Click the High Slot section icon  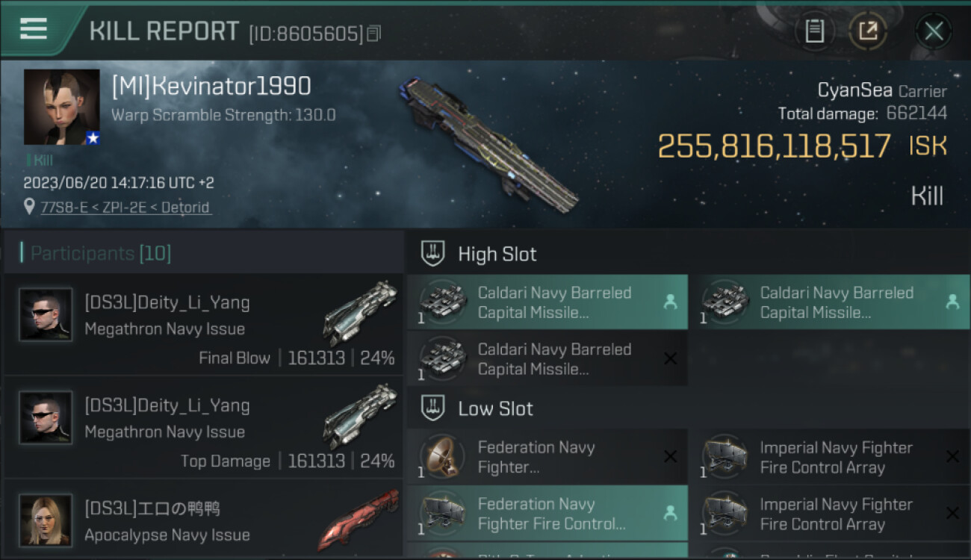point(433,254)
